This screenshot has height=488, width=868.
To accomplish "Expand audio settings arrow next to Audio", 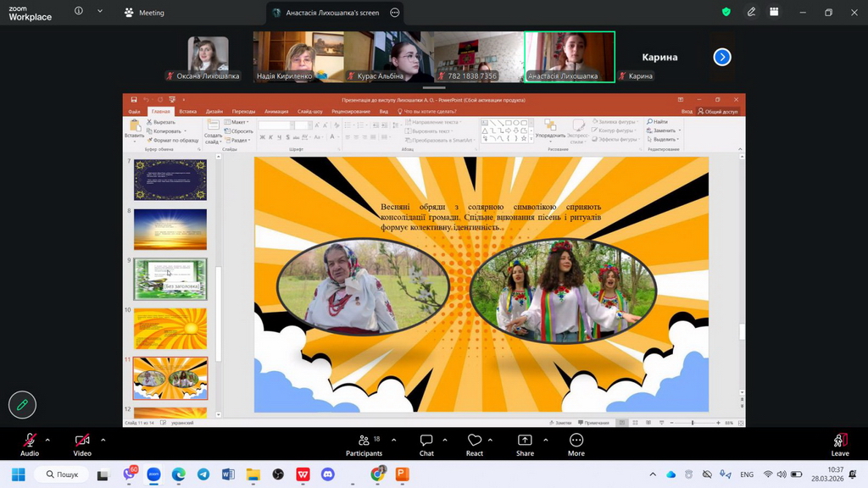I will coord(47,440).
